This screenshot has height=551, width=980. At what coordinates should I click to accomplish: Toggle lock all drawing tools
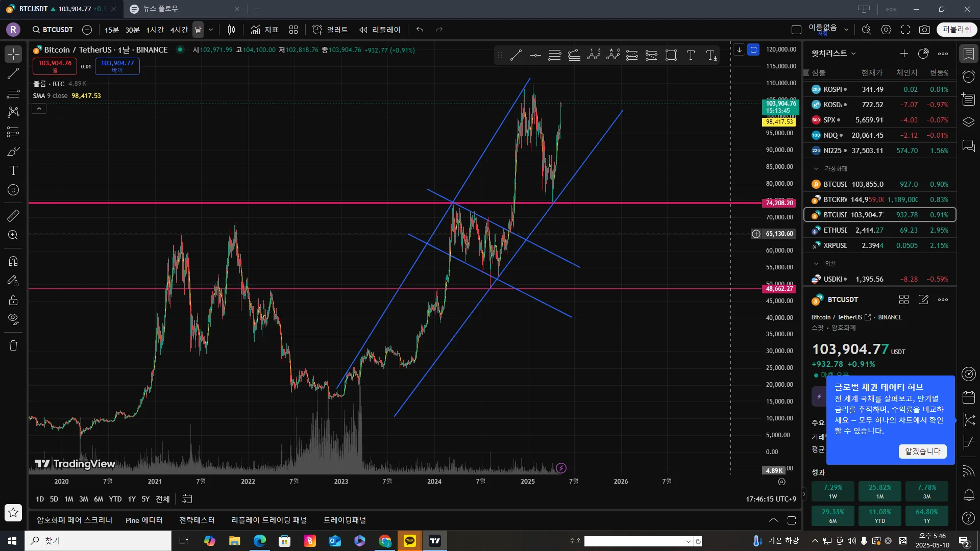13,300
